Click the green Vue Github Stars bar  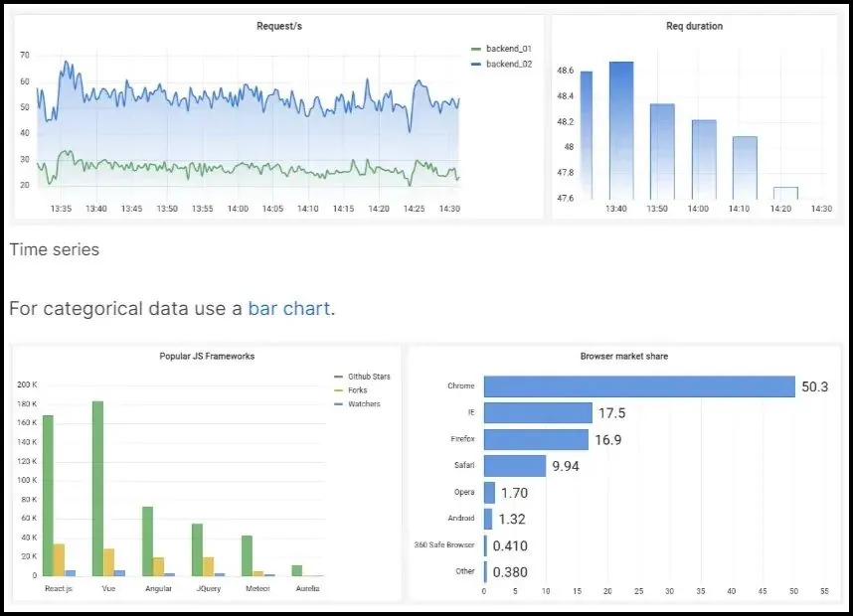(x=97, y=489)
